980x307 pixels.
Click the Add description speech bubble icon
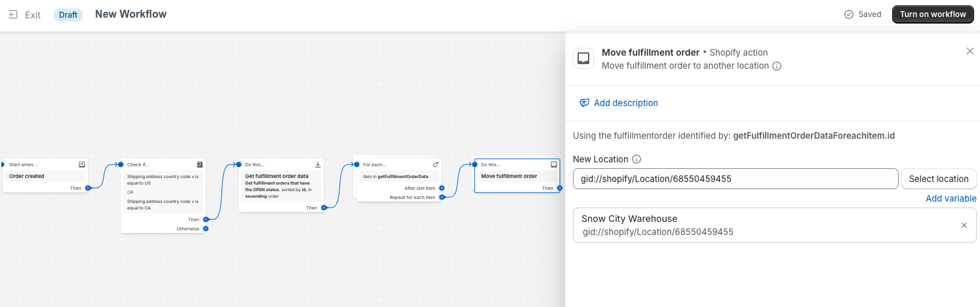point(585,103)
